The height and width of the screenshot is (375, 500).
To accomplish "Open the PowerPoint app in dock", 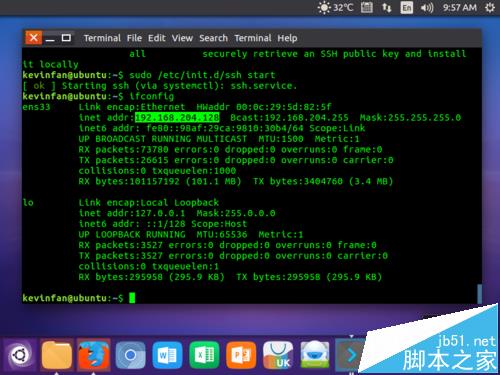I will click(241, 355).
